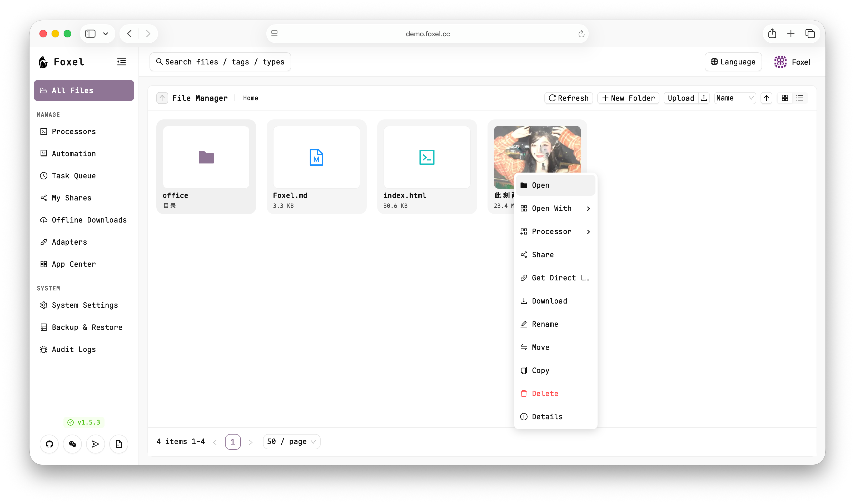Click the green v1.5.3 version badge

84,422
